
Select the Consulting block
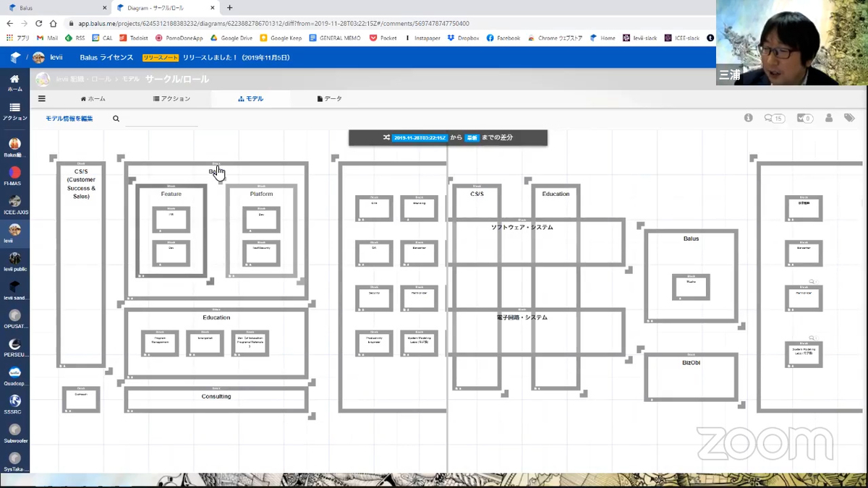click(x=216, y=399)
